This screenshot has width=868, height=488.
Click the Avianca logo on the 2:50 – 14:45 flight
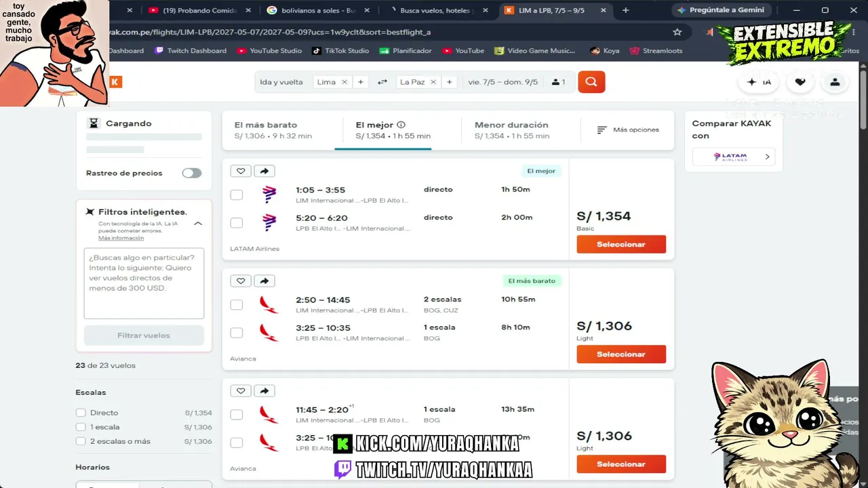click(x=269, y=304)
